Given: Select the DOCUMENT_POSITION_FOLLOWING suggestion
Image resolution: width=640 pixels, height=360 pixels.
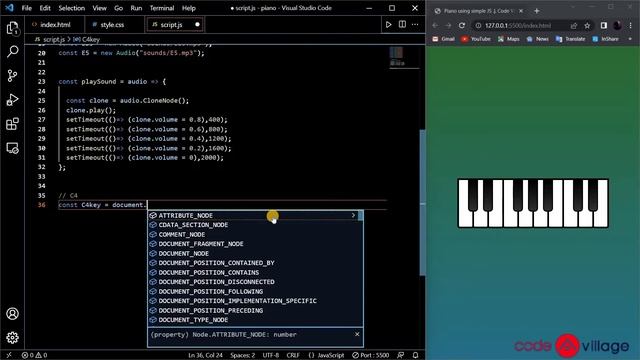Looking at the screenshot, I should tap(255, 291).
